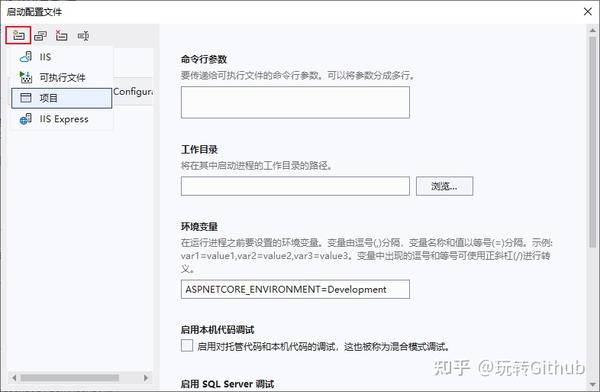This screenshot has height=392, width=600.
Task: Click into the 工作目录 path field
Action: tap(295, 186)
